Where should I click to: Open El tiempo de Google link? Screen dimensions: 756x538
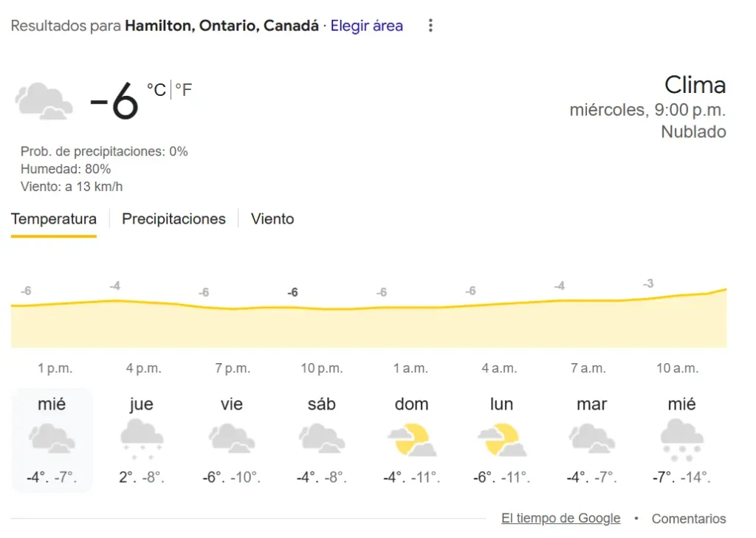(560, 519)
